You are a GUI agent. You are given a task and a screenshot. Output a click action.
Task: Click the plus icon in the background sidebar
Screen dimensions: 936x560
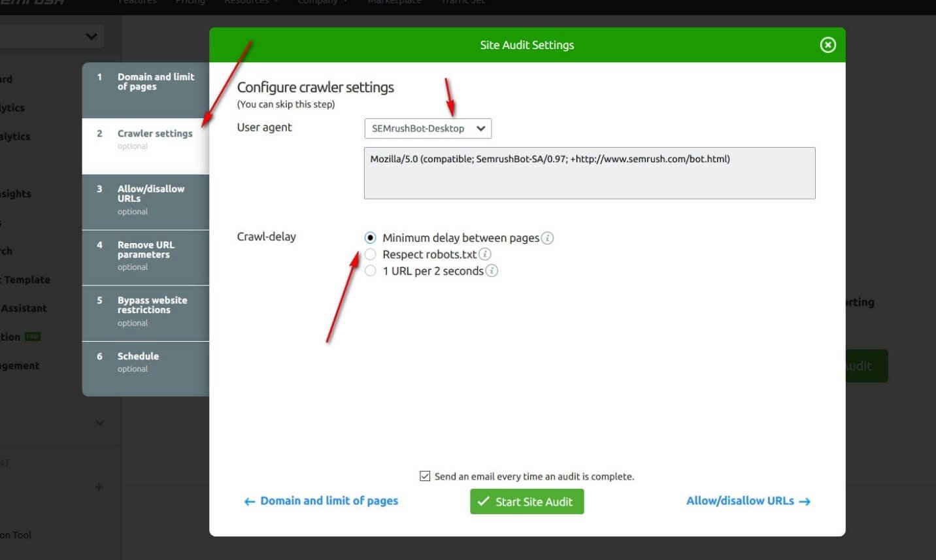tap(99, 487)
